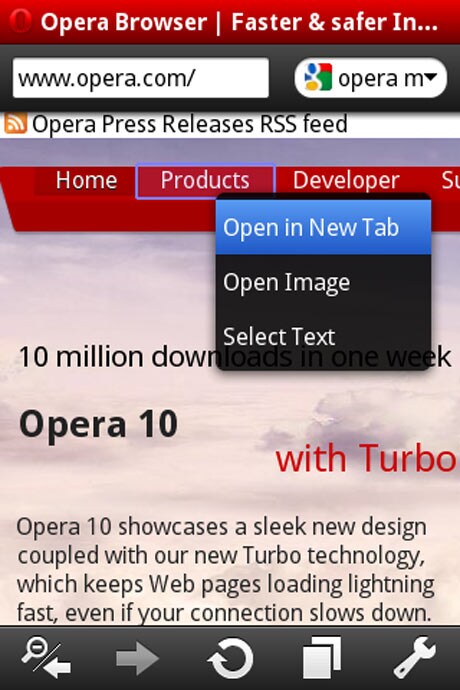Tap the zoom out and back icon
Image resolution: width=460 pixels, height=690 pixels.
point(46,658)
